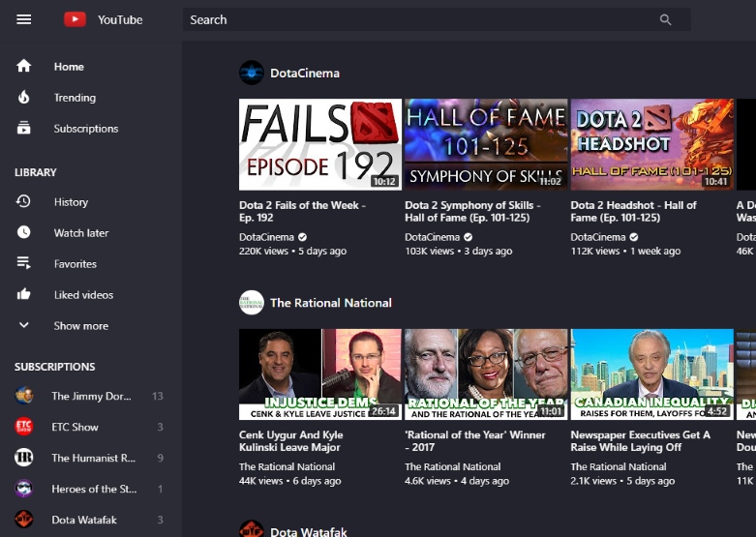Screen dimensions: 756x537
Task: Open title Dota 2 Headshot - Hall of Fame
Action: coord(633,211)
